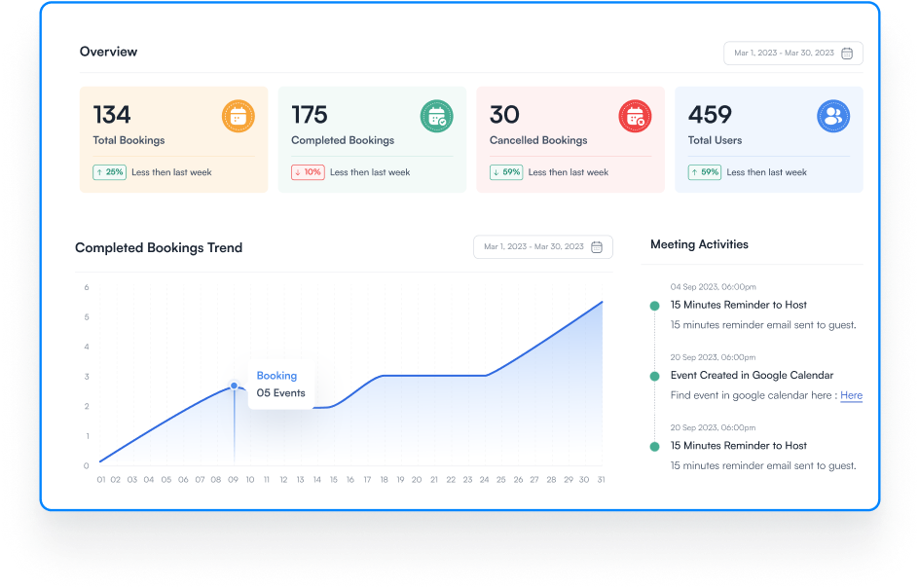The width and height of the screenshot is (919, 588).
Task: Click the red Cancelled Bookings calendar icon
Action: coord(635,117)
